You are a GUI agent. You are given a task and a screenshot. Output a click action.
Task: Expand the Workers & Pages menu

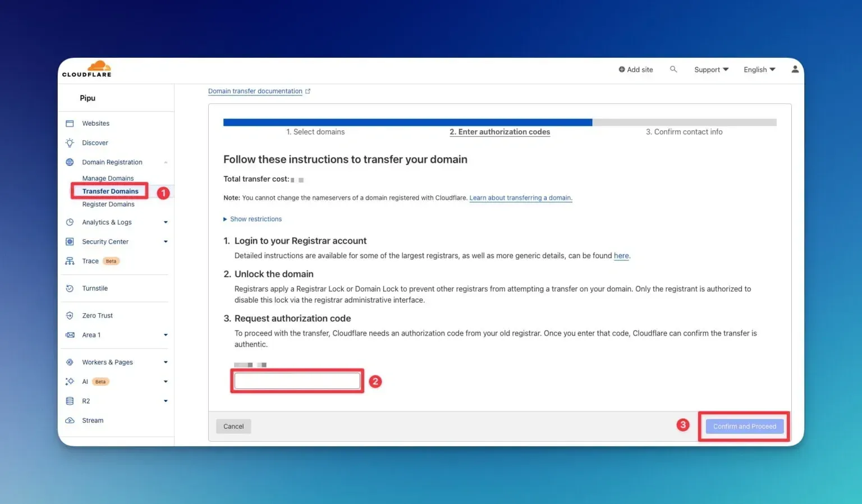(166, 362)
